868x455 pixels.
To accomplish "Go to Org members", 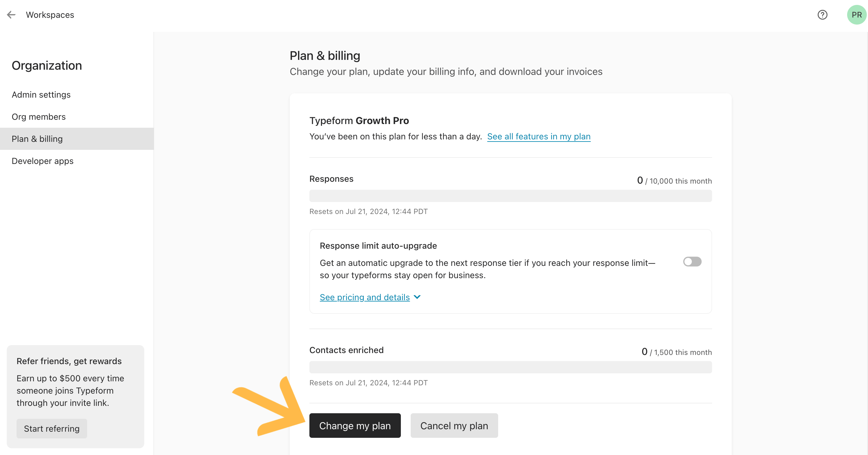I will click(x=39, y=117).
